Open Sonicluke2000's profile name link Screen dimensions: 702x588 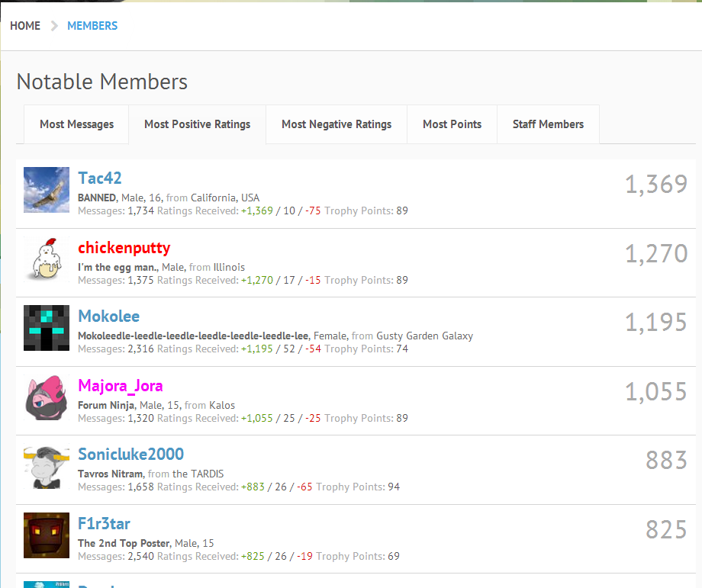[130, 455]
